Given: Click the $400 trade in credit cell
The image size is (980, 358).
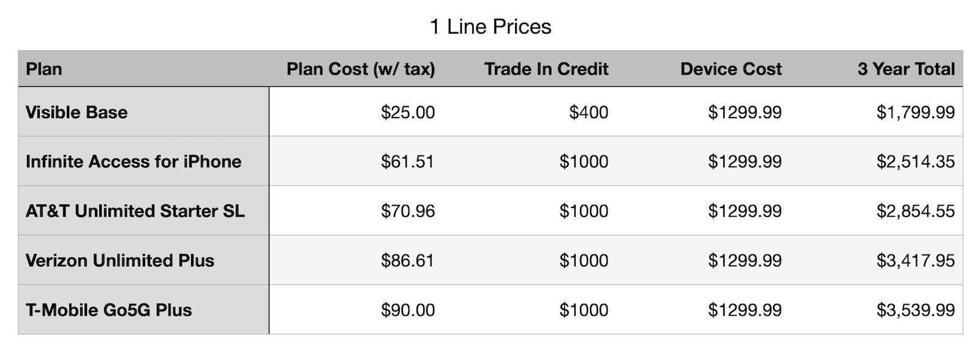Looking at the screenshot, I should (589, 113).
